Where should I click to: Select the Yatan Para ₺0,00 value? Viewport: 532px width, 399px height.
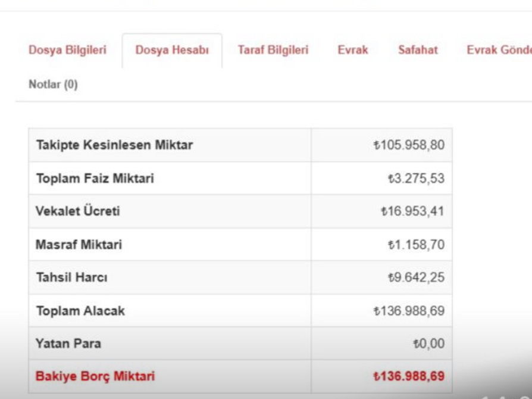pyautogui.click(x=428, y=343)
